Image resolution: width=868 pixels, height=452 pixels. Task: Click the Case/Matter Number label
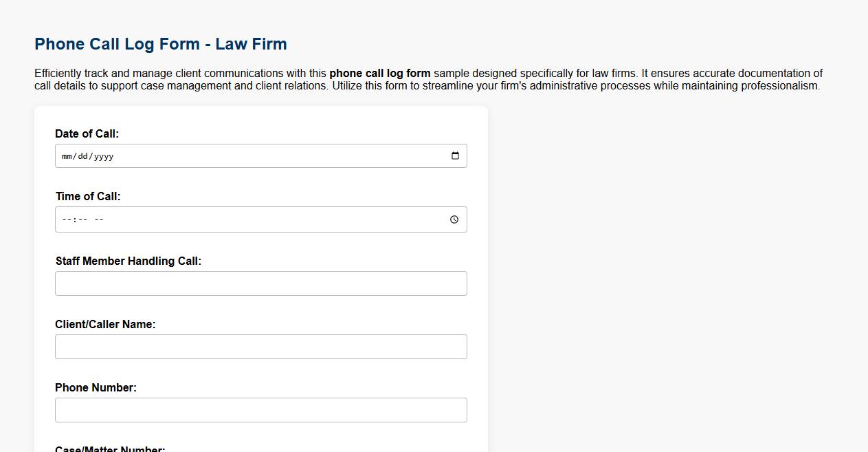click(109, 449)
